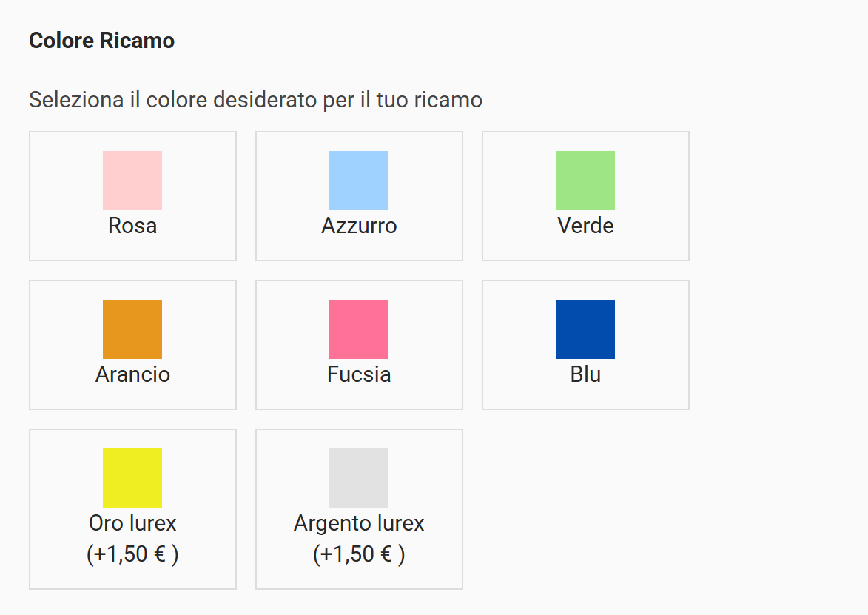Click the "Seleziona il colore desiderato" instruction text

[255, 100]
